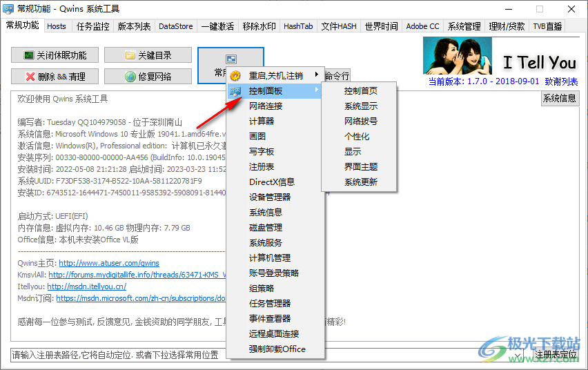
Task: Open 写字板 menu entry
Action: coord(275,152)
